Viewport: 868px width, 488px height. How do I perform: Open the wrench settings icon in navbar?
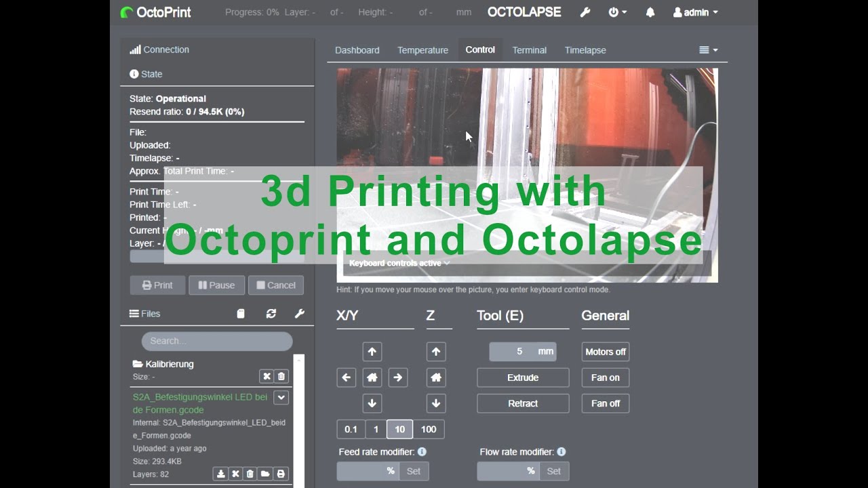click(585, 12)
